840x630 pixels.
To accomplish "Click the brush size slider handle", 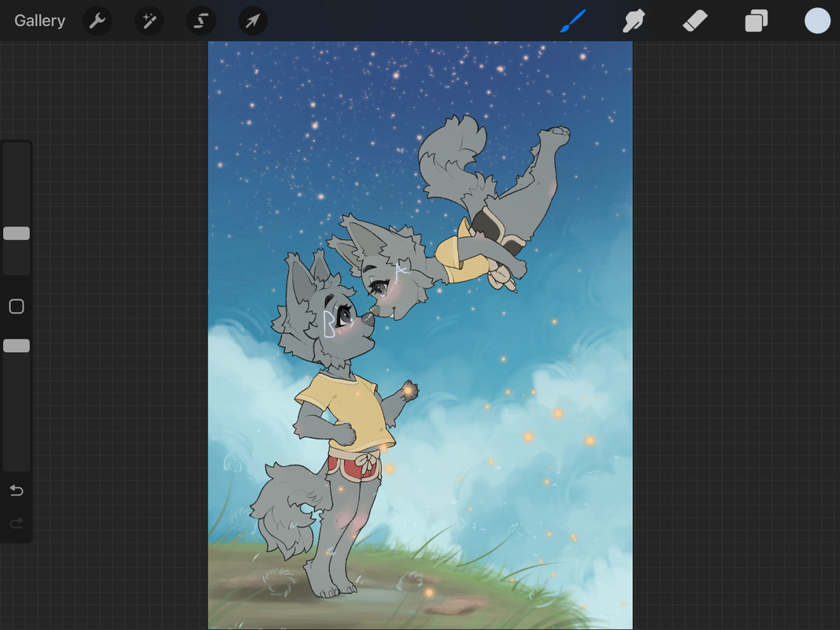I will (x=17, y=233).
